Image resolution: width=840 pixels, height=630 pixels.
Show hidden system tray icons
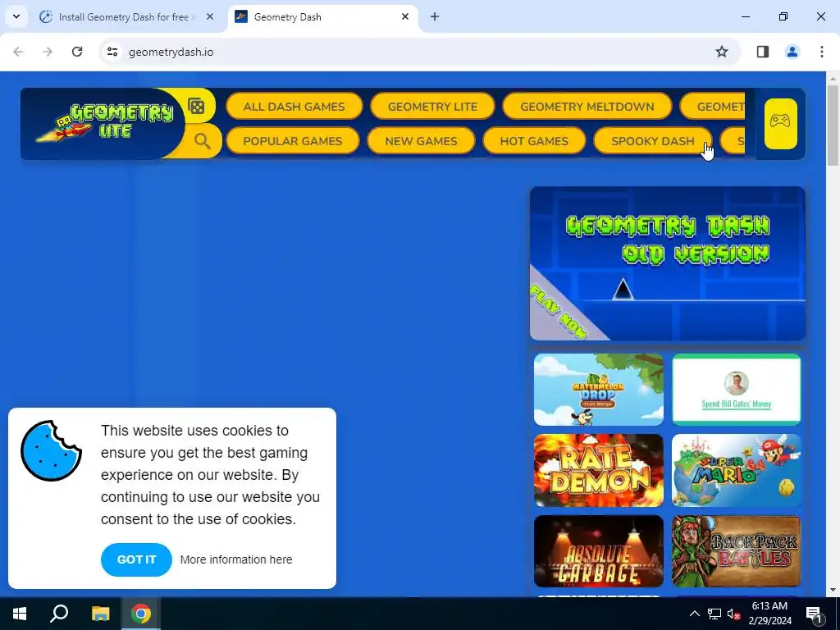tap(694, 614)
